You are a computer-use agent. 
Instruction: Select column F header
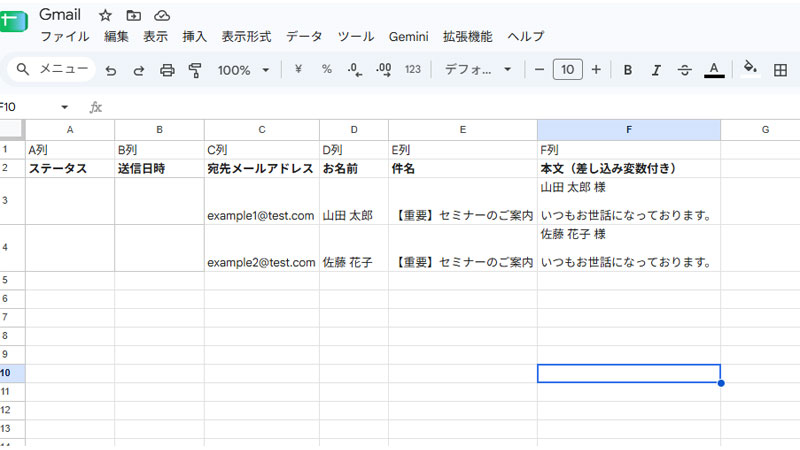click(x=629, y=130)
